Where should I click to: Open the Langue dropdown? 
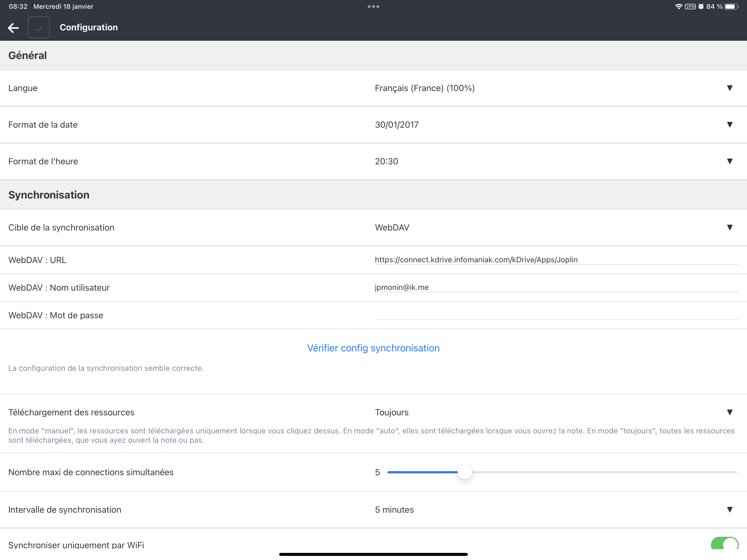pyautogui.click(x=730, y=88)
